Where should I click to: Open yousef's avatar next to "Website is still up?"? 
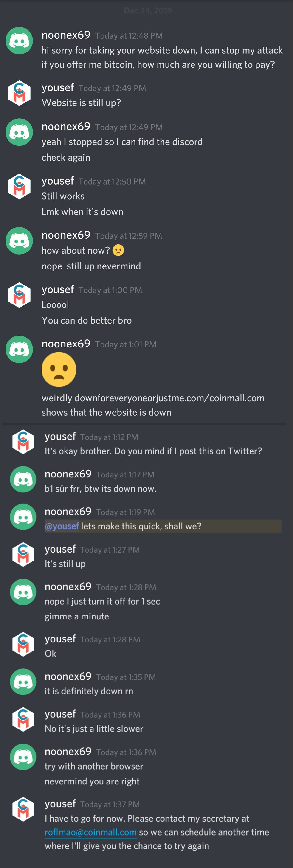[19, 93]
